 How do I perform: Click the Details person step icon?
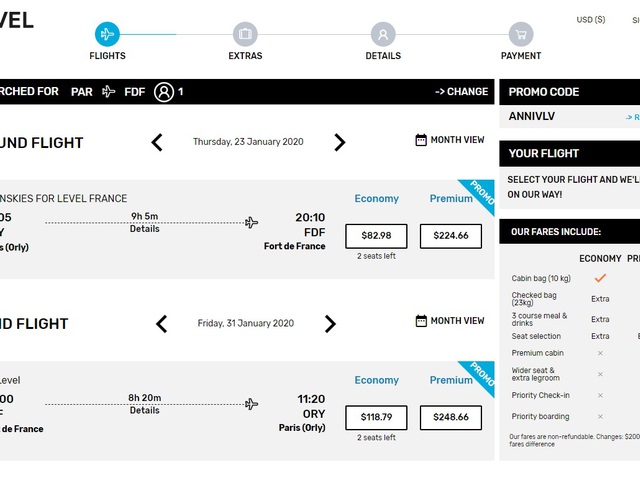coord(383,34)
